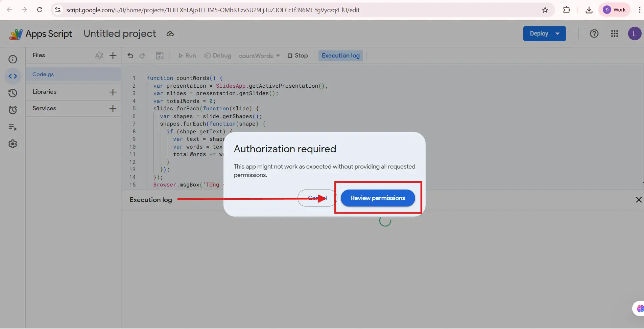Open the Overview info icon in sidebar
Viewport: 644px width, 329px height.
pos(13,59)
